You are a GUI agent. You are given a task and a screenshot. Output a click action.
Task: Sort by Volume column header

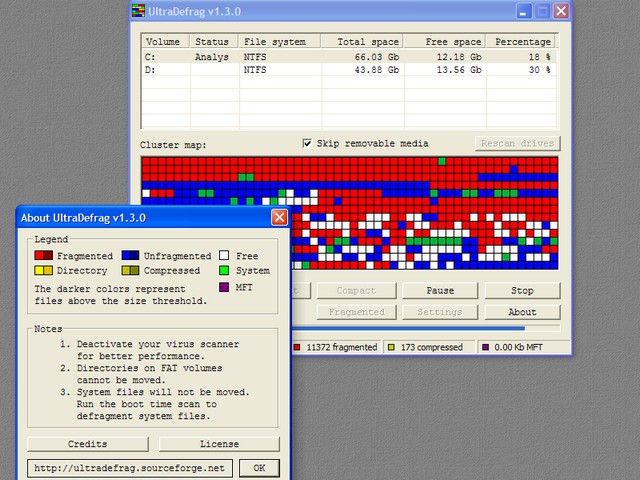tap(165, 42)
